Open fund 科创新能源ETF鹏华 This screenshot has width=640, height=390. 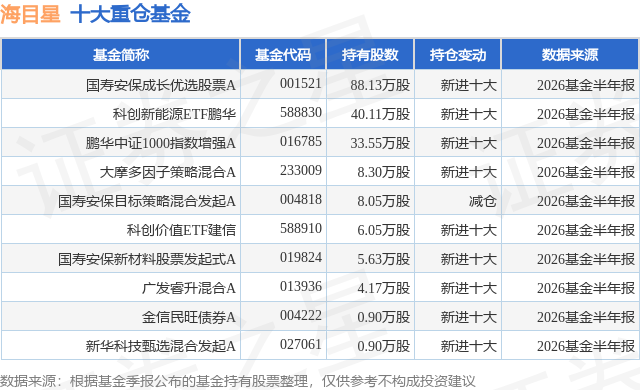174,114
